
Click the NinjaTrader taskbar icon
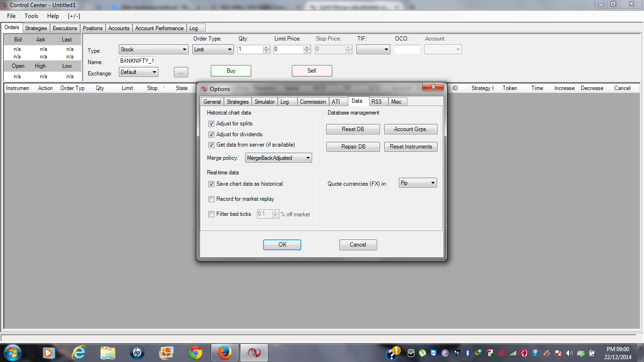(254, 353)
